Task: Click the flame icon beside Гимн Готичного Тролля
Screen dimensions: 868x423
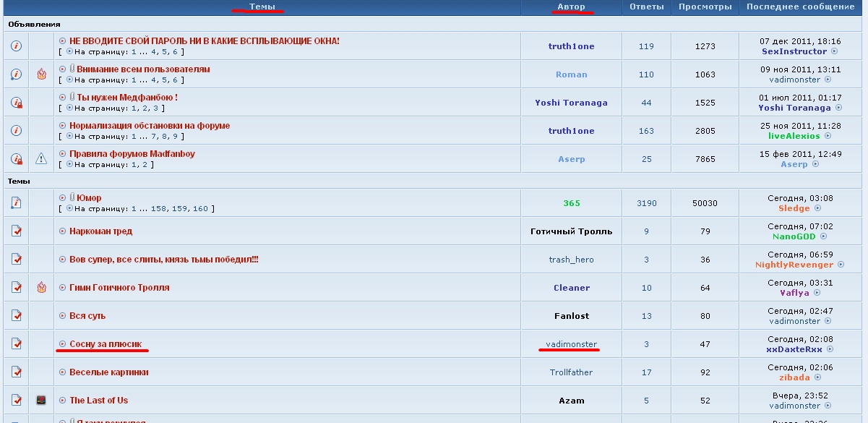Action: coord(41,288)
